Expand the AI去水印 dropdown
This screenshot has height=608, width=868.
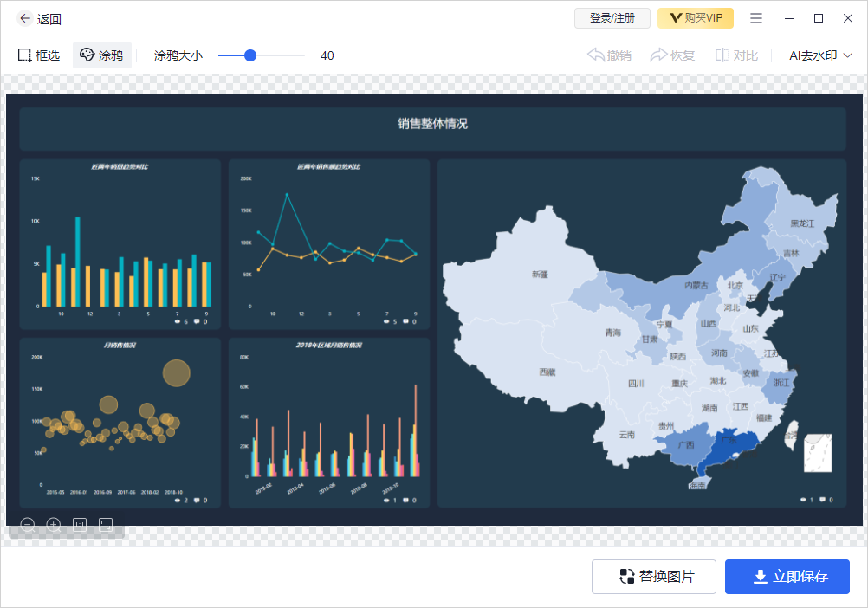(x=820, y=55)
